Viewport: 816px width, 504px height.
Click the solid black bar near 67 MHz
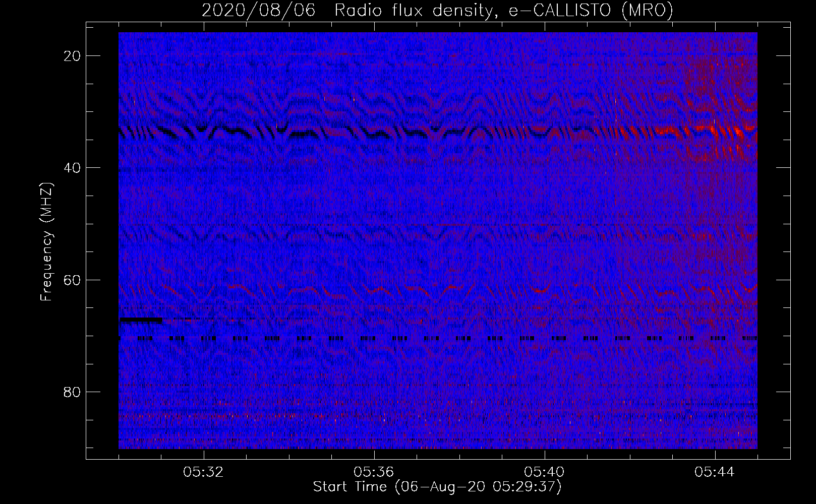[x=141, y=320]
